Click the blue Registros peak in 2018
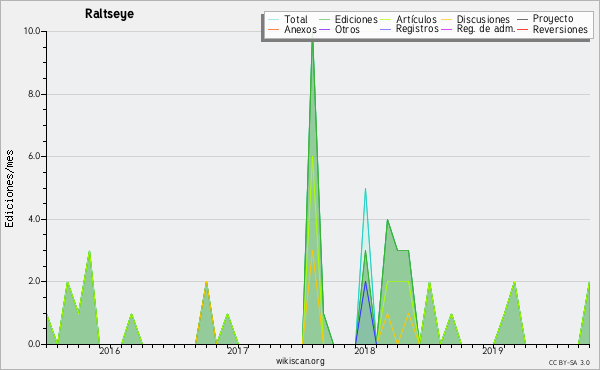Viewport: 600px width, 370px height. coord(365,283)
